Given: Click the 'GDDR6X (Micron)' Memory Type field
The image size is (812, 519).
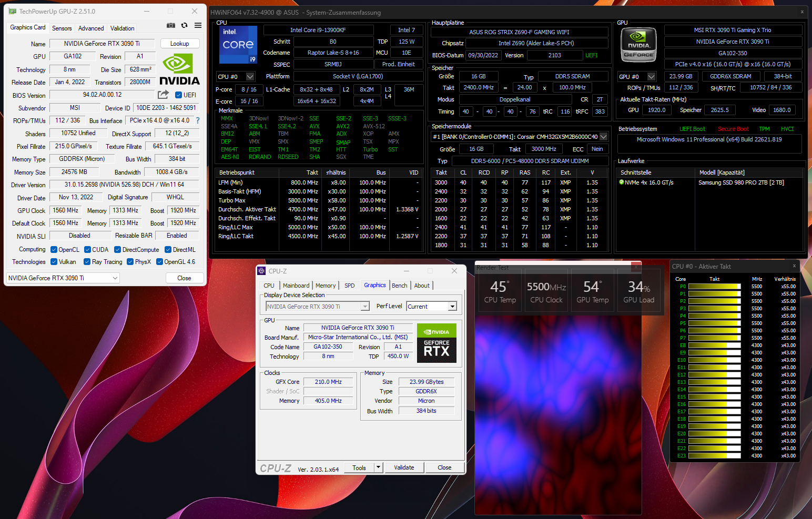Looking at the screenshot, I should coord(82,159).
